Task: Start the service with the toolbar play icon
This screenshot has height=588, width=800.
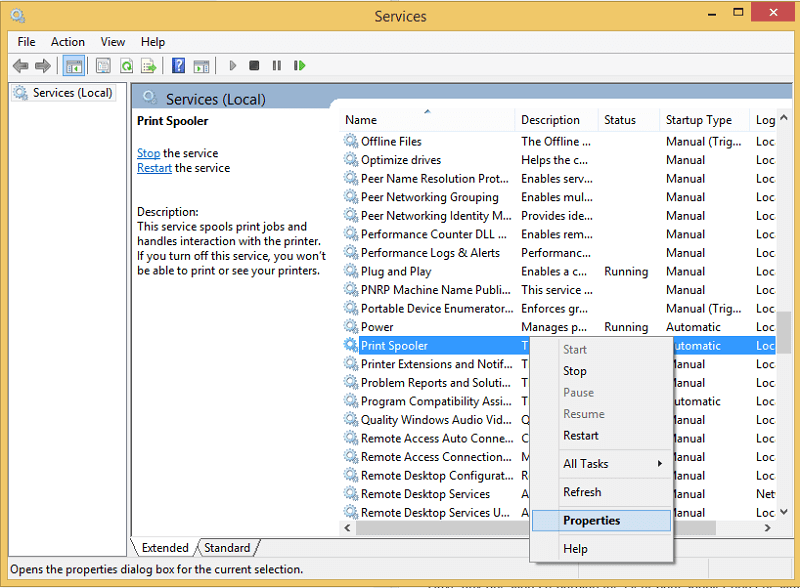Action: 233,65
